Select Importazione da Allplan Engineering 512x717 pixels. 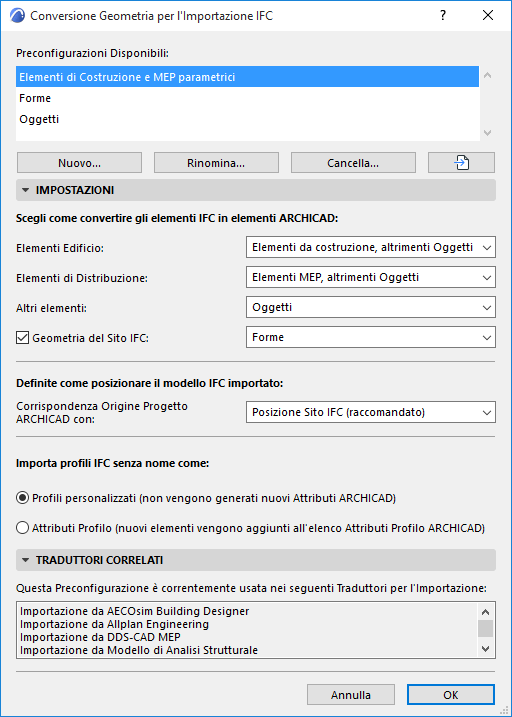[114, 624]
